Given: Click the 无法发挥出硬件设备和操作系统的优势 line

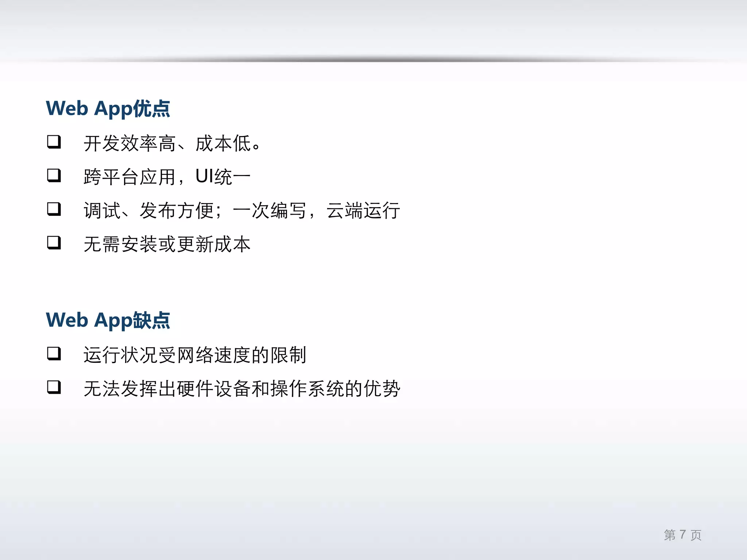Looking at the screenshot, I should [242, 389].
